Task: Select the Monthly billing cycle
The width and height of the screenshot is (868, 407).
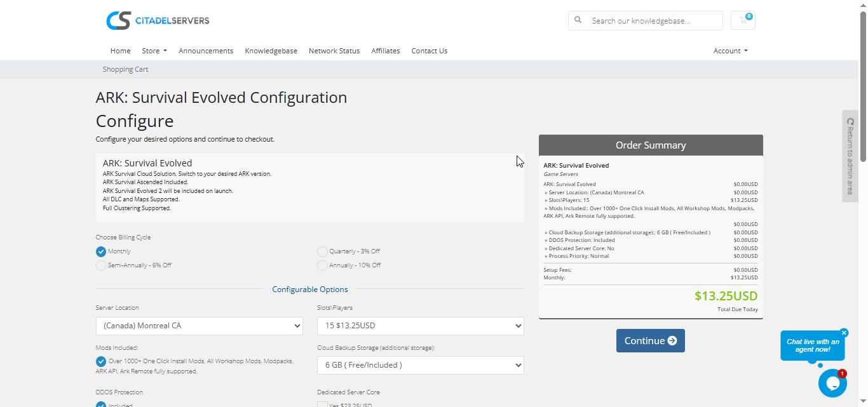Action: [101, 251]
